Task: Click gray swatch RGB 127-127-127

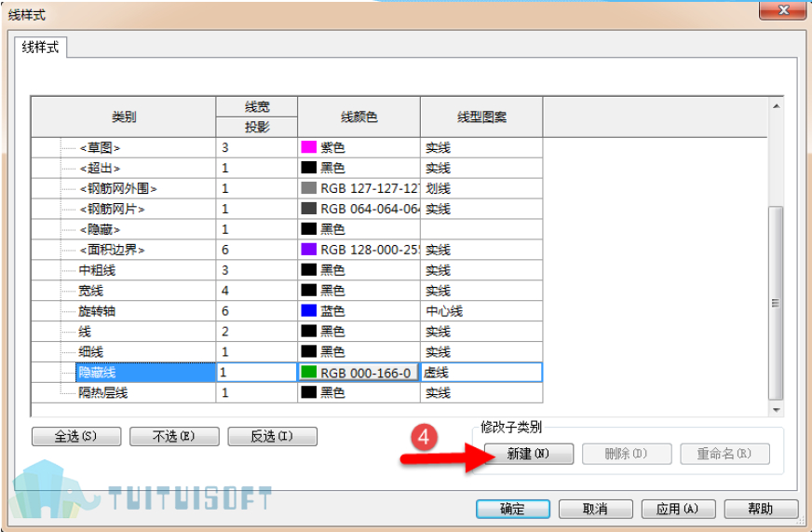Action: pyautogui.click(x=308, y=188)
